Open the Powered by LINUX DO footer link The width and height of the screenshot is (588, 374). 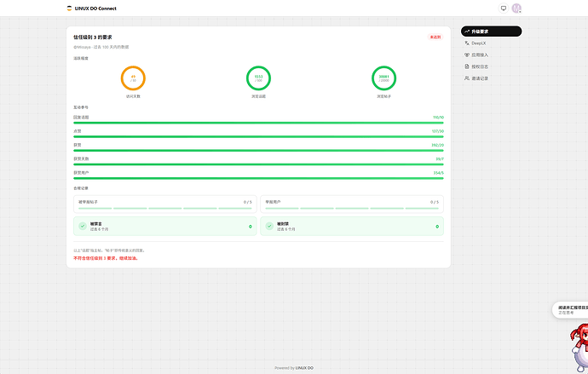point(294,368)
